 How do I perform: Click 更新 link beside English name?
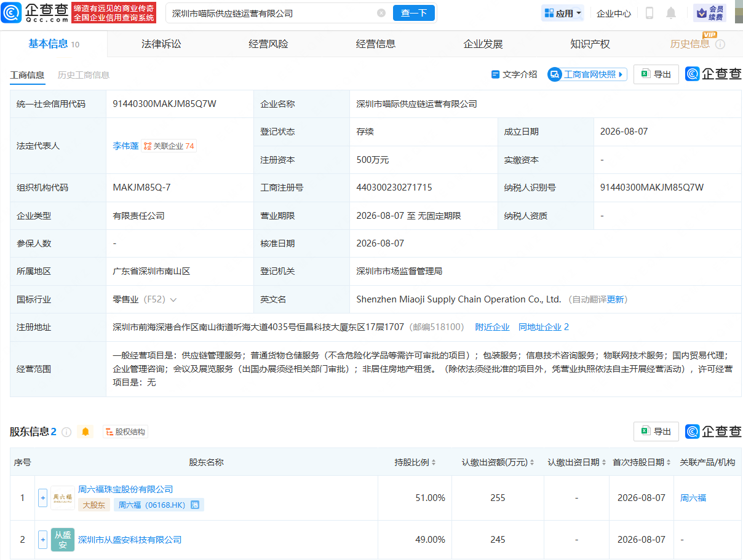(615, 299)
